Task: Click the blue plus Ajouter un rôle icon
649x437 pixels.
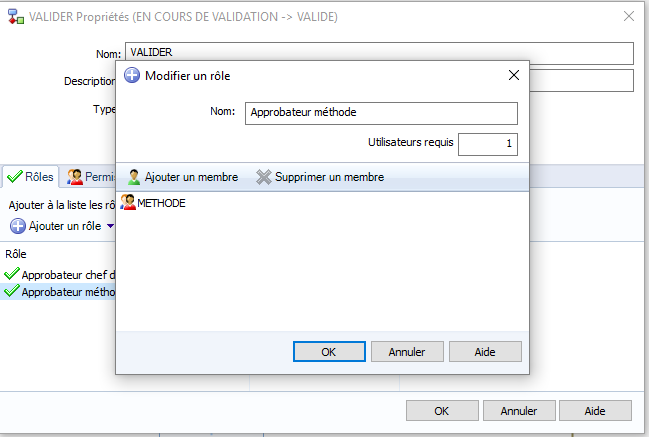Action: click(x=18, y=226)
